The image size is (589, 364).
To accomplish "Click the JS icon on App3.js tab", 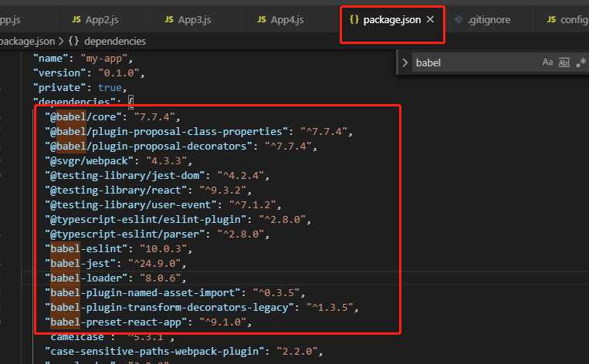I will coord(169,19).
